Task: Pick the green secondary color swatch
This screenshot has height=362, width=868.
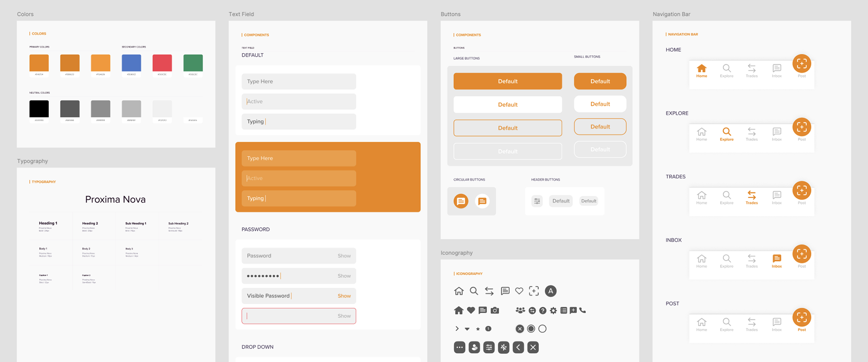Action: point(193,63)
